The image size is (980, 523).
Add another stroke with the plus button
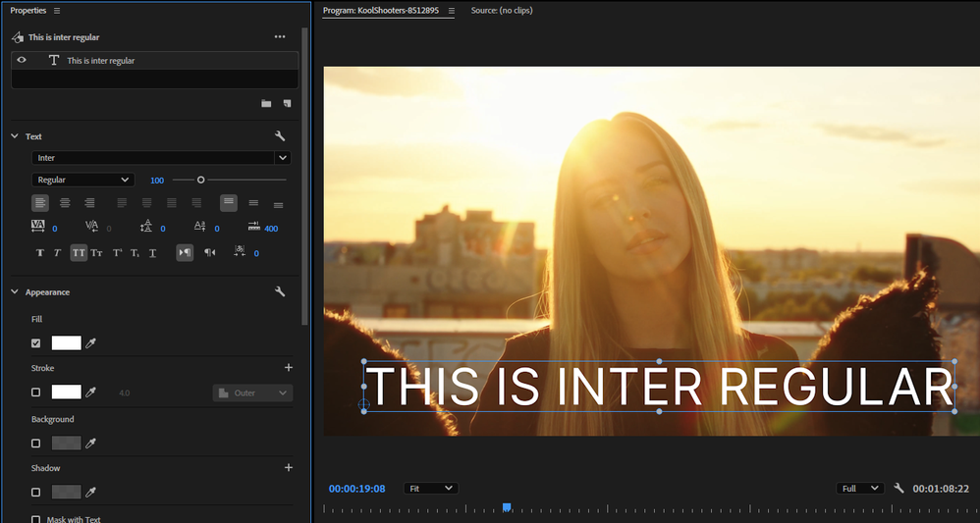pyautogui.click(x=289, y=368)
